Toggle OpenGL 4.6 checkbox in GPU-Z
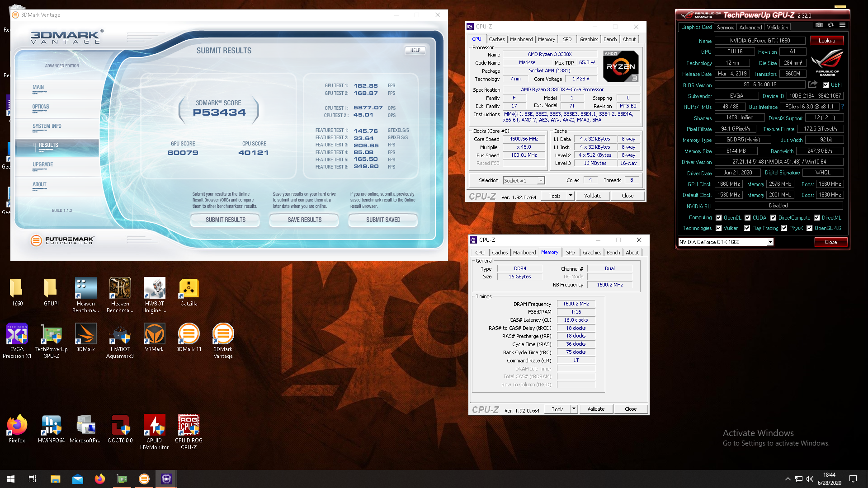The height and width of the screenshot is (488, 868). (x=809, y=228)
